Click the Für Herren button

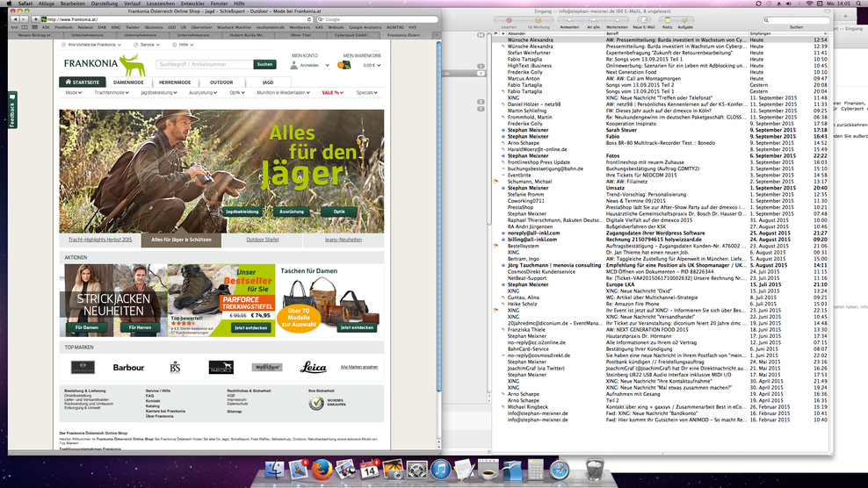tap(140, 327)
